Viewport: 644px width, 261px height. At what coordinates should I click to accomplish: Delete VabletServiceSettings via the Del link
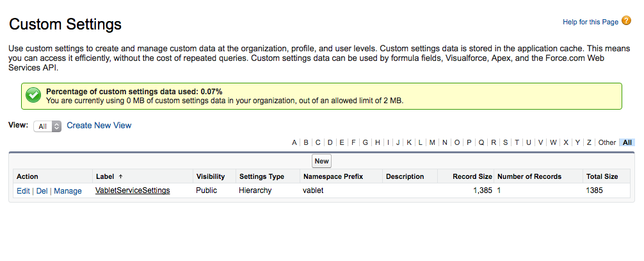point(42,191)
